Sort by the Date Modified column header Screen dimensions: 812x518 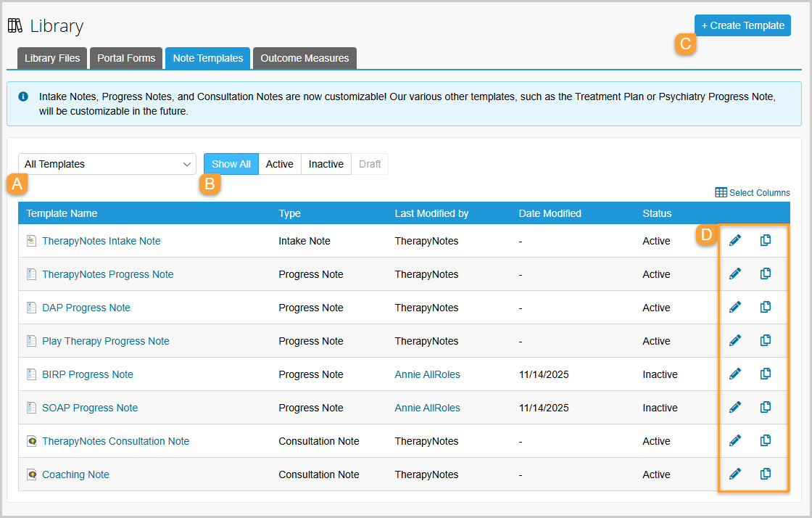click(x=550, y=213)
